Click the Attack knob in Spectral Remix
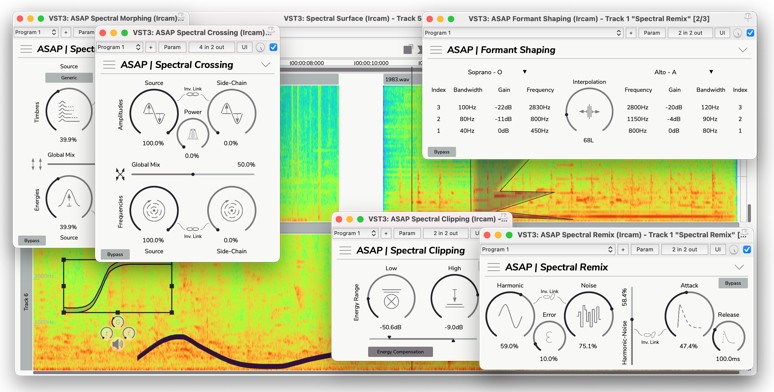This screenshot has height=392, width=774. click(x=689, y=316)
